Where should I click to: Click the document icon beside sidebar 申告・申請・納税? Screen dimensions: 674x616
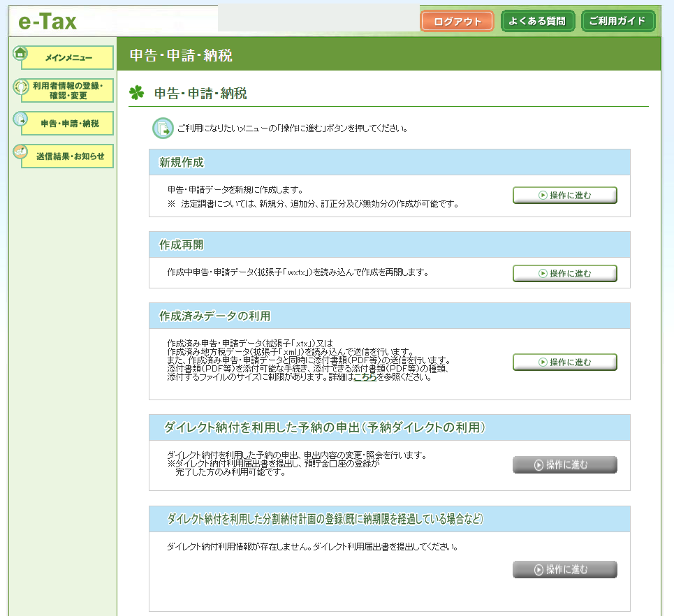tap(20, 119)
